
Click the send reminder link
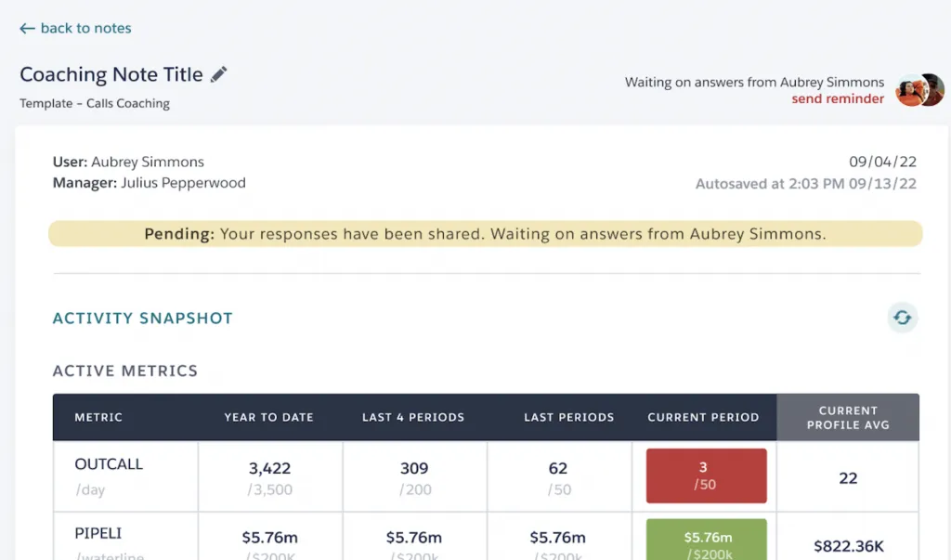pyautogui.click(x=838, y=98)
